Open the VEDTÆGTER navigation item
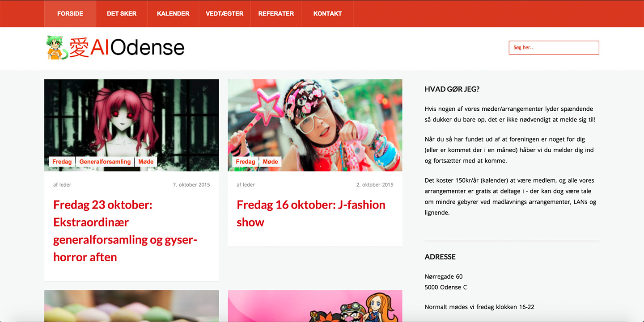 point(225,14)
